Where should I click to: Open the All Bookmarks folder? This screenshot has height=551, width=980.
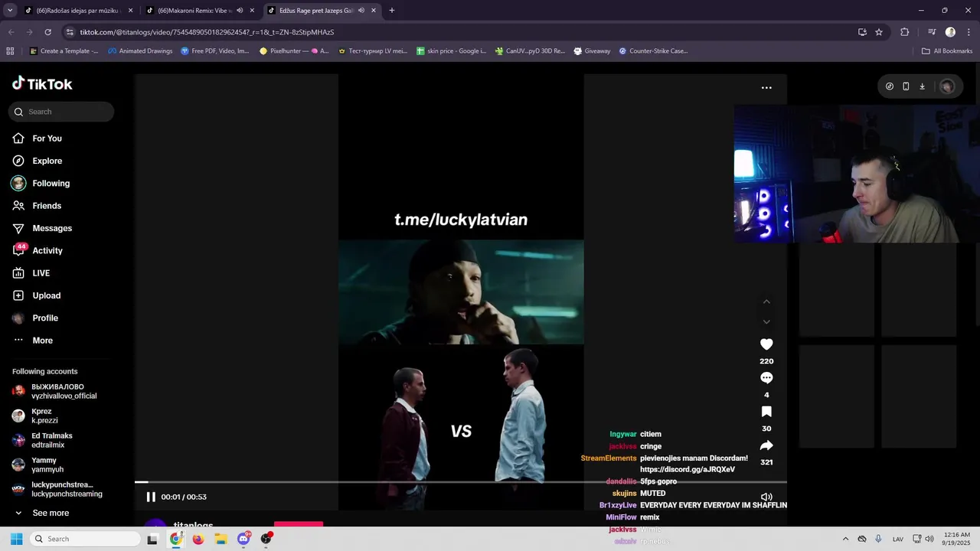[947, 51]
